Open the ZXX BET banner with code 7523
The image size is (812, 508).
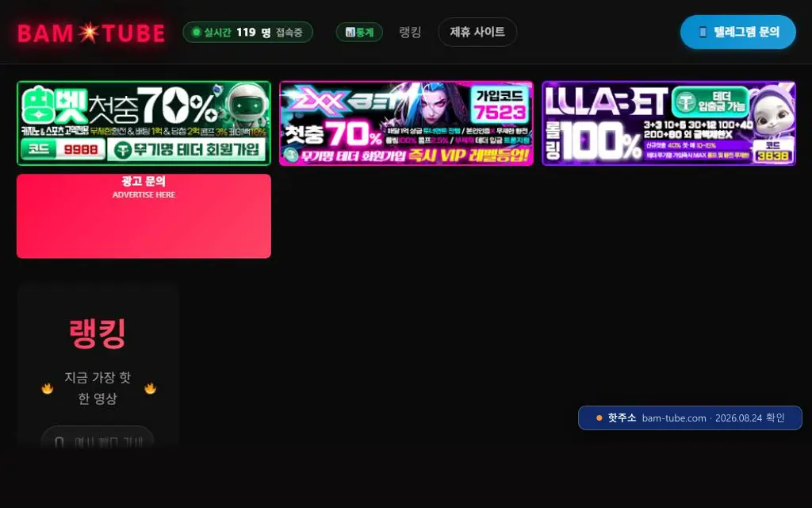pyautogui.click(x=407, y=123)
